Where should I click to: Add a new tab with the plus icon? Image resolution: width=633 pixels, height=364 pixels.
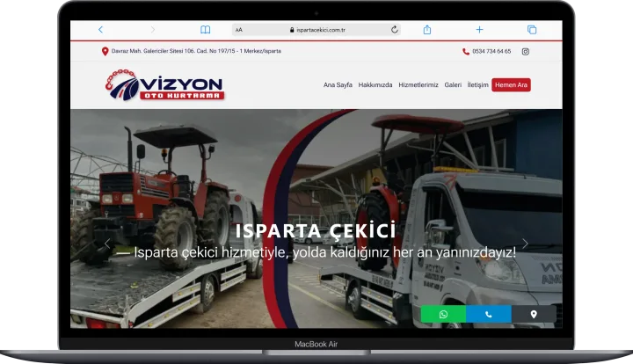tap(479, 30)
